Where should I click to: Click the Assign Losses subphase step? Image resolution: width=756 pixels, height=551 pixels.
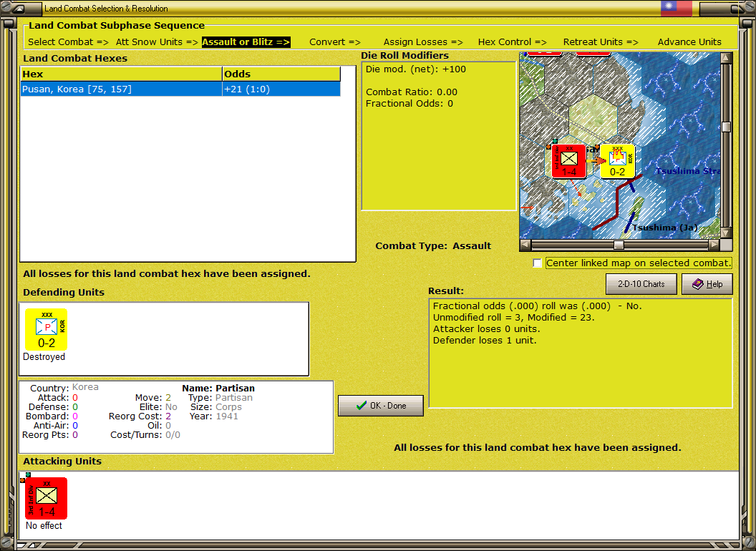point(422,42)
